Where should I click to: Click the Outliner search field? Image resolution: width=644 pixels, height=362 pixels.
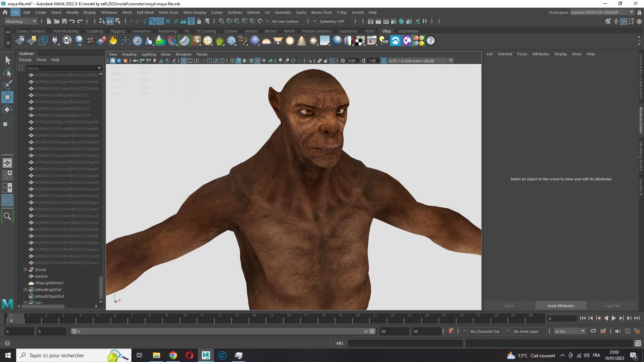[x=63, y=68]
